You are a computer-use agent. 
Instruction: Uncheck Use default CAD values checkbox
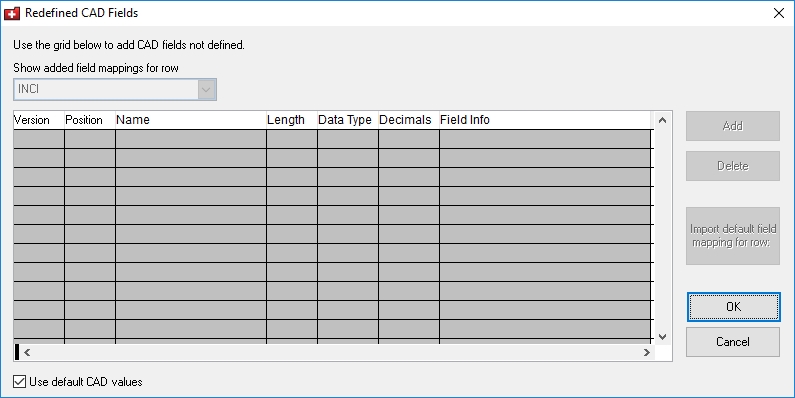19,382
